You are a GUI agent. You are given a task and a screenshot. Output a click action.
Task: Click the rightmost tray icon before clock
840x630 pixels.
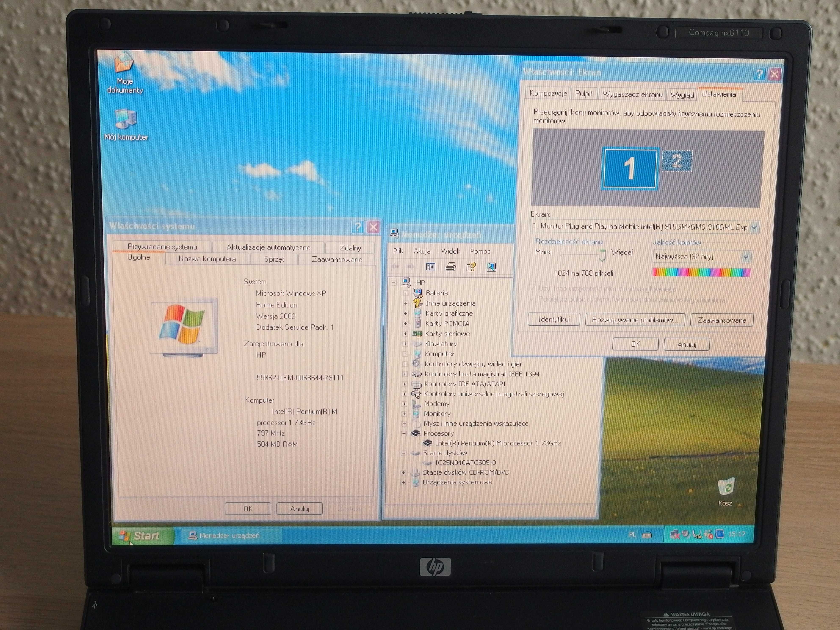pyautogui.click(x=720, y=534)
